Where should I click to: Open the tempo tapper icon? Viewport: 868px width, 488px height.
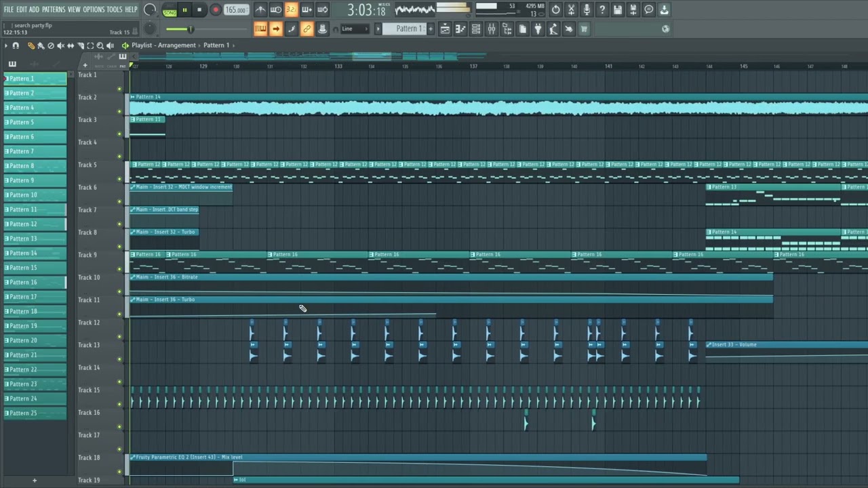(x=553, y=28)
